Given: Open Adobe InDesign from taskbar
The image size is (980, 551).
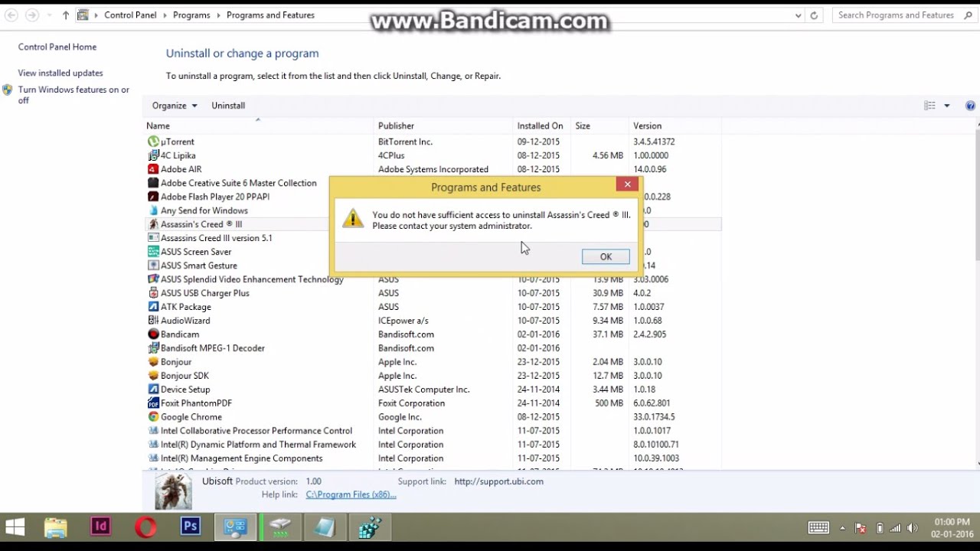Looking at the screenshot, I should (x=100, y=527).
